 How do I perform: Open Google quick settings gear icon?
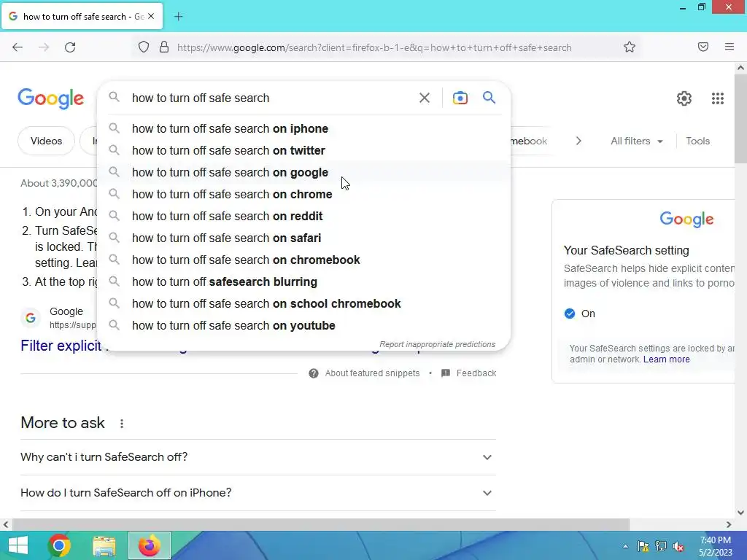684,98
